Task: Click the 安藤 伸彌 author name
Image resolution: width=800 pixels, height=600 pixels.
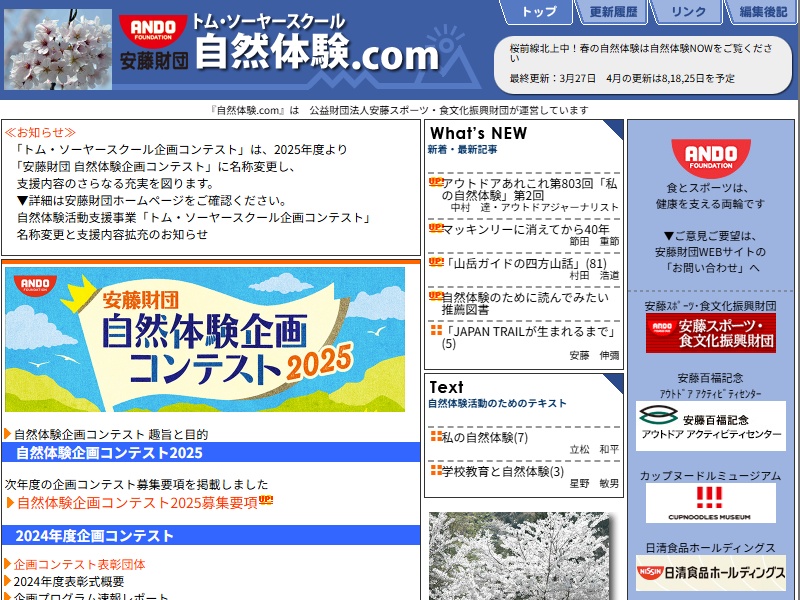Action: (x=594, y=356)
